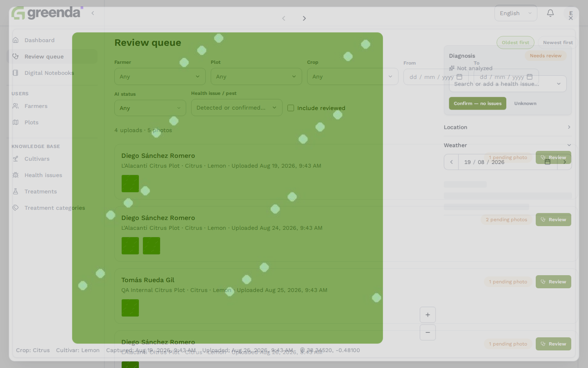Click the Digital Notebooks book icon
Screen dimensions: 588x368
16,73
